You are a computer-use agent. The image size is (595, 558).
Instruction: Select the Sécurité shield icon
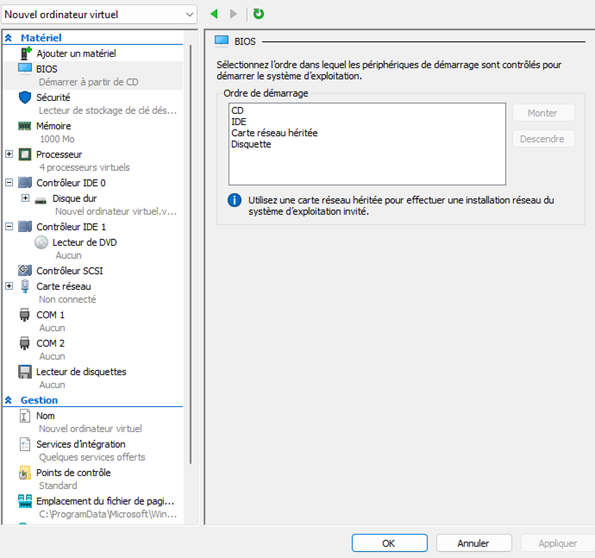pos(25,98)
